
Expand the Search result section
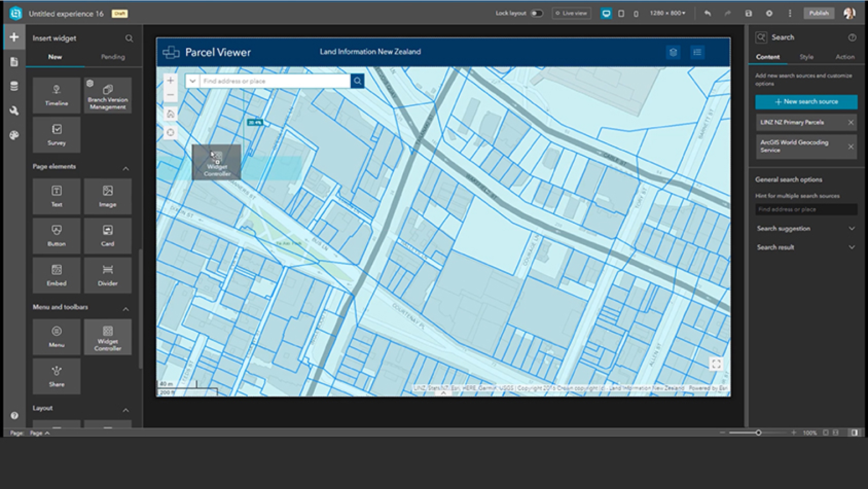click(x=852, y=247)
